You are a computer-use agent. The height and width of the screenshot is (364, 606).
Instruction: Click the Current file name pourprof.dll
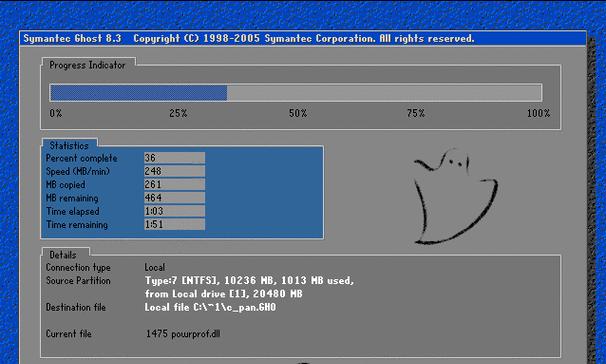click(183, 334)
